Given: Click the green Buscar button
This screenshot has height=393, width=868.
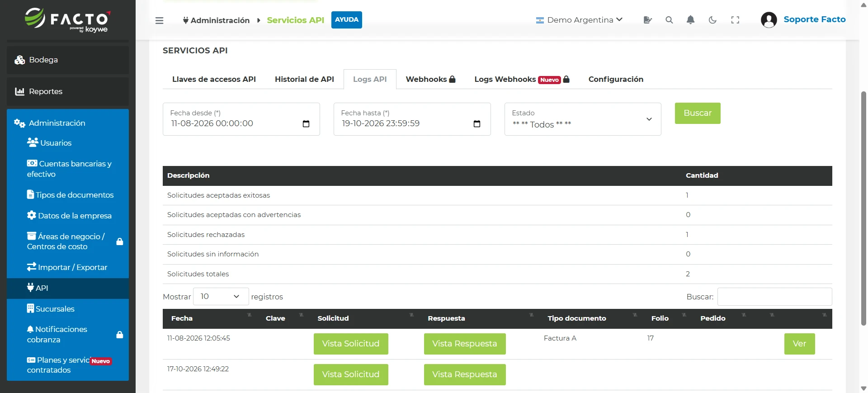Looking at the screenshot, I should pos(698,113).
